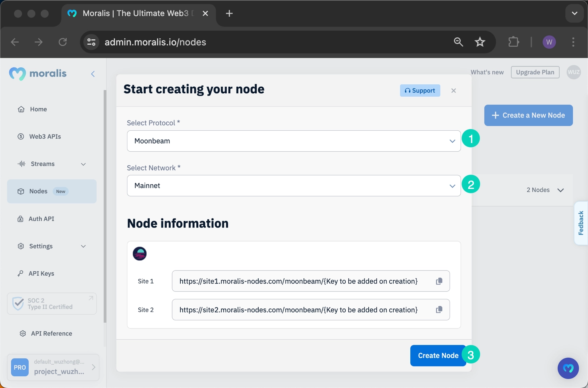Open a new browser tab
Image resolution: width=588 pixels, height=388 pixels.
click(229, 14)
